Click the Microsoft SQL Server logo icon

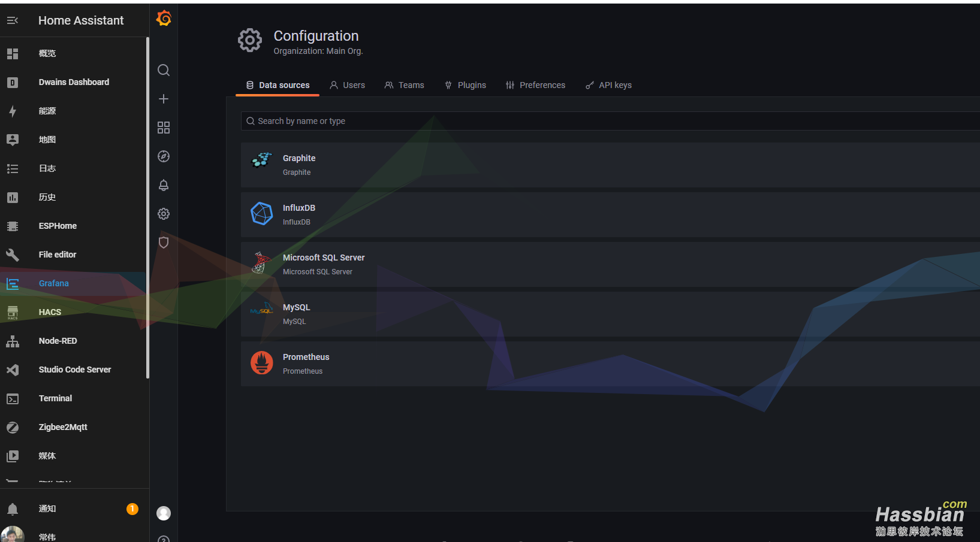260,262
